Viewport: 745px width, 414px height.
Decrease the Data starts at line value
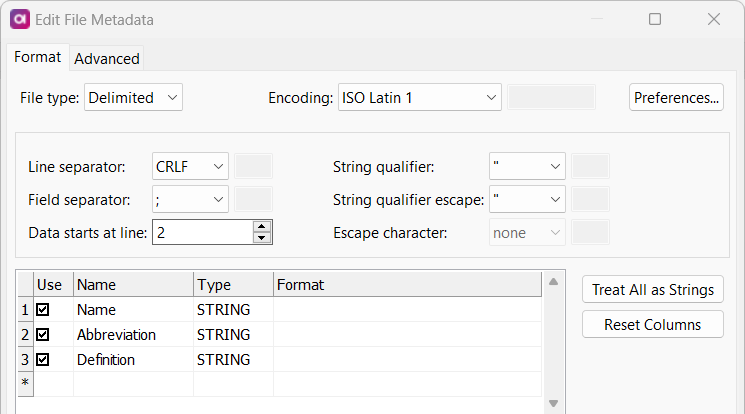pyautogui.click(x=262, y=238)
